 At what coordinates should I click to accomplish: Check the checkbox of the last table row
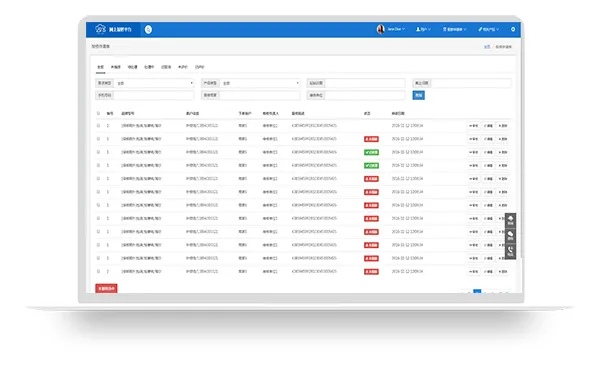pos(98,271)
